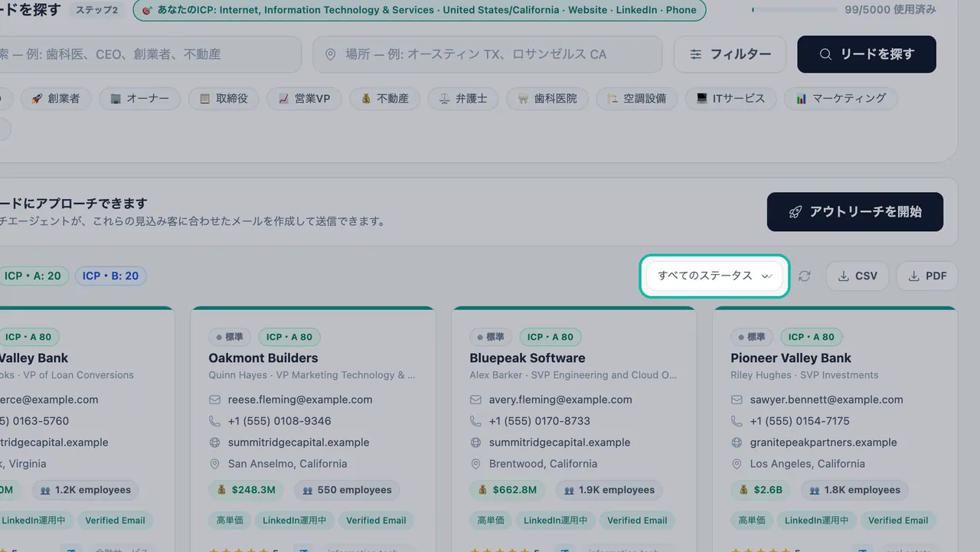Click the envelope icon on the Bluepeak Software card
The width and height of the screenshot is (980, 552).
(476, 400)
